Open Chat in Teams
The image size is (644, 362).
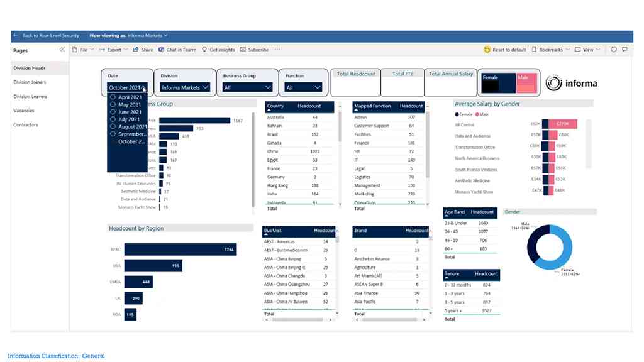162,50
